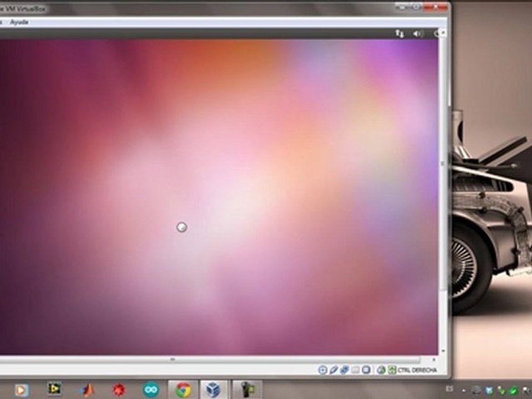
Task: Click the green checkmark tray icon
Action: tap(514, 391)
